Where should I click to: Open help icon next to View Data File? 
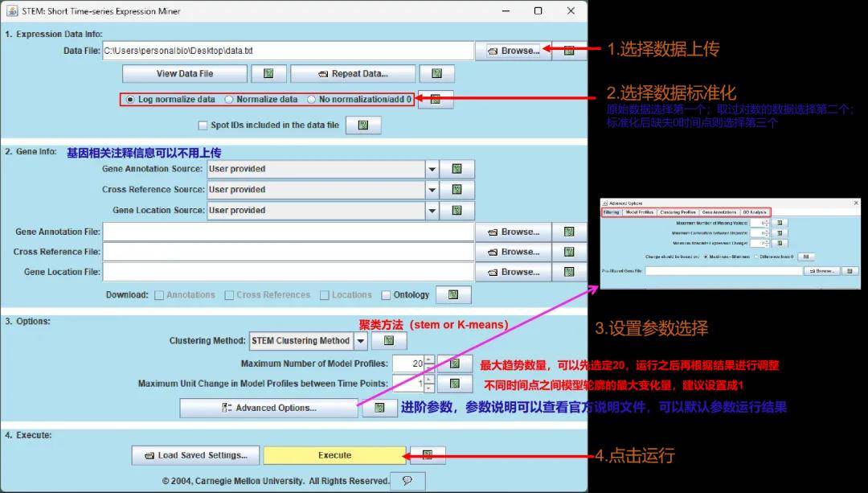click(x=268, y=74)
